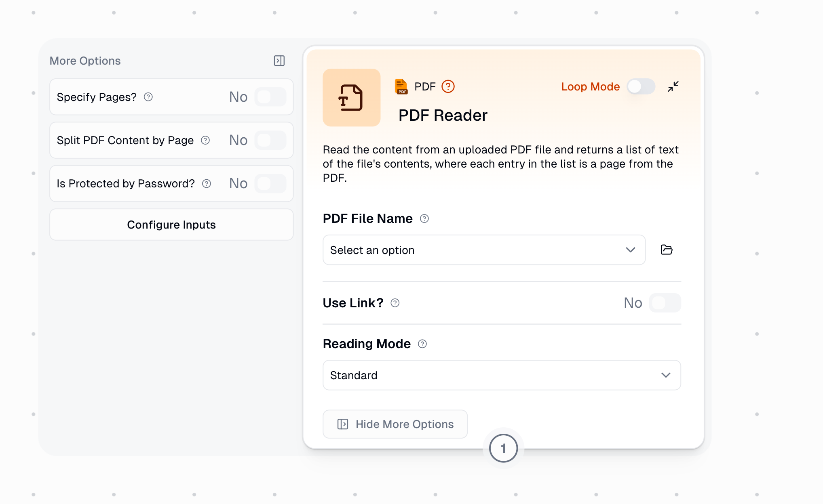Enable the Specify Pages? toggle
This screenshot has width=823, height=504.
(x=270, y=97)
